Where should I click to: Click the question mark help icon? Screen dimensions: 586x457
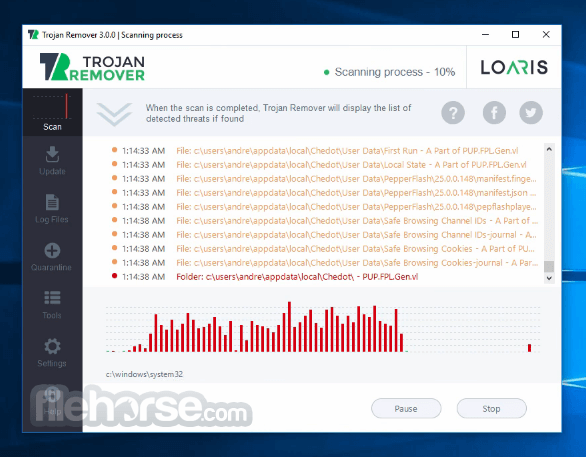tap(453, 112)
